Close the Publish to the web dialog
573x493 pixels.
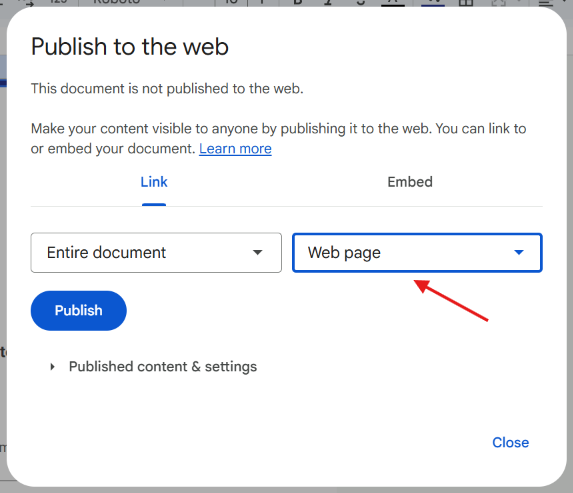pos(510,443)
